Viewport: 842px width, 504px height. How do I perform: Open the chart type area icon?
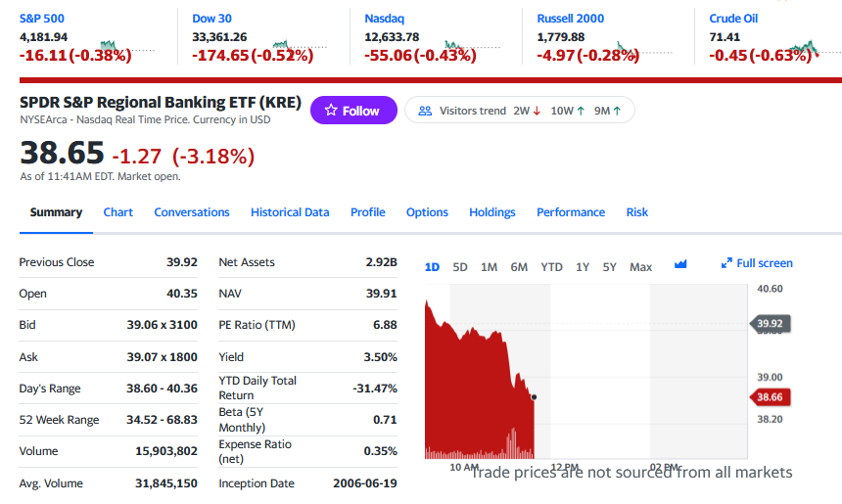coord(680,264)
